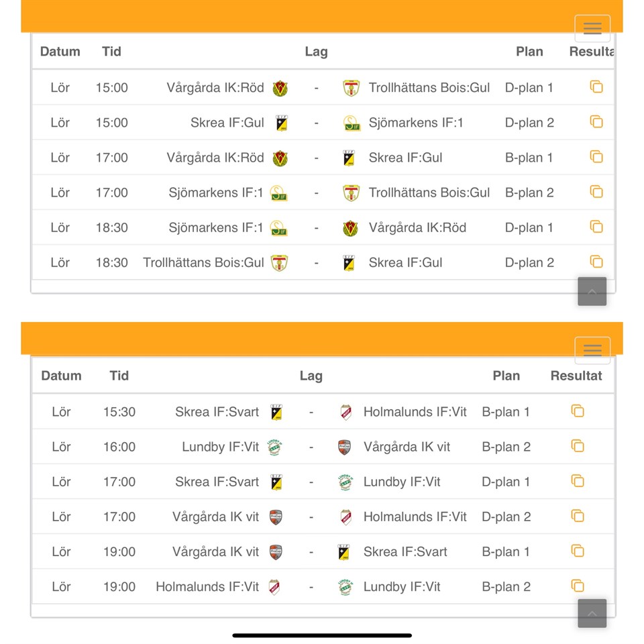
Task: Click result icon for Skrea IF:Svart vs Holmalunds IF:Vit
Action: 578,411
